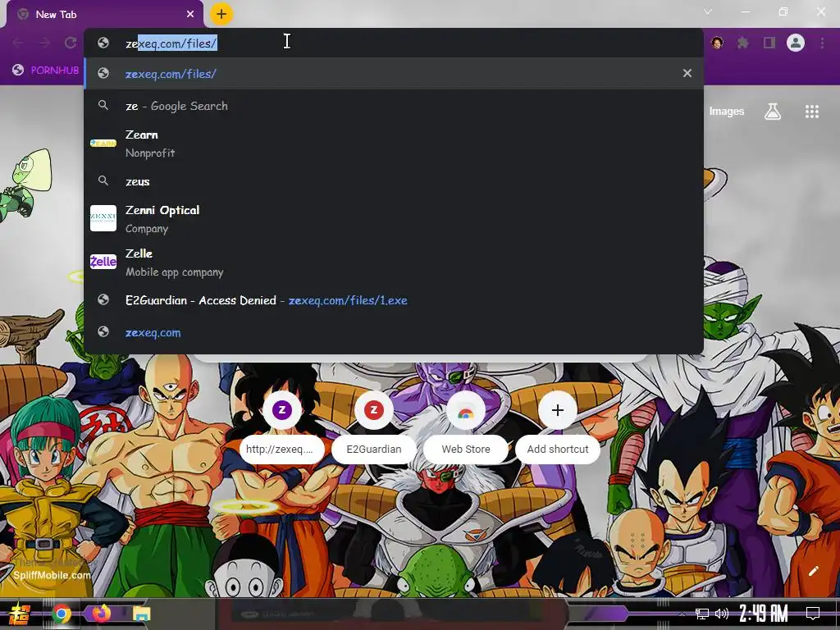
Task: Close the New Tab tab
Action: 190,15
